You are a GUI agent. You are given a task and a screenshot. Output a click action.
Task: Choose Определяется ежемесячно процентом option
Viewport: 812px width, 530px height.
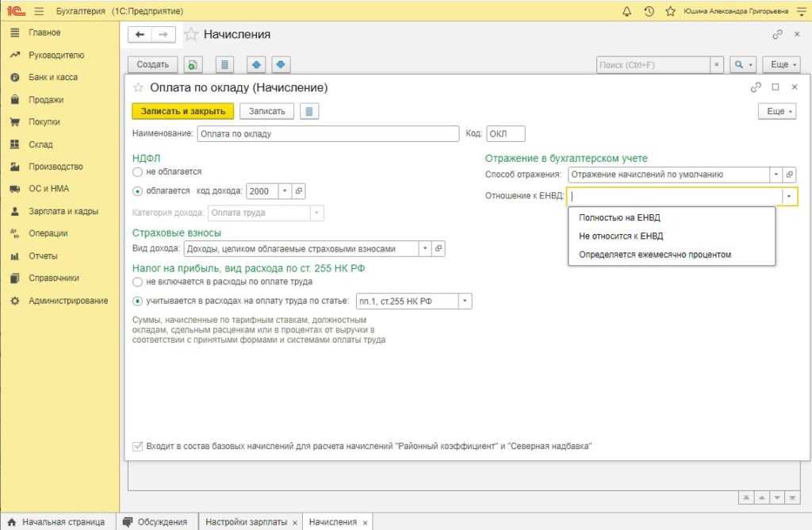point(654,255)
